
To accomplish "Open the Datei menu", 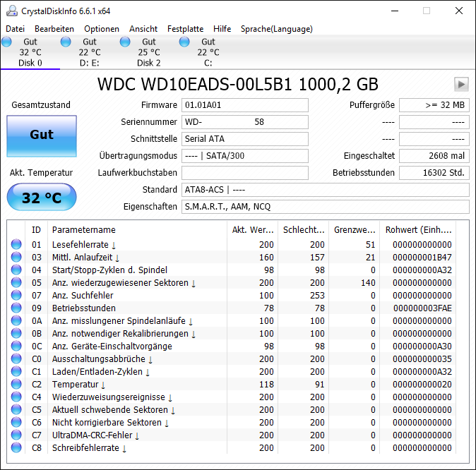I will 15,29.
